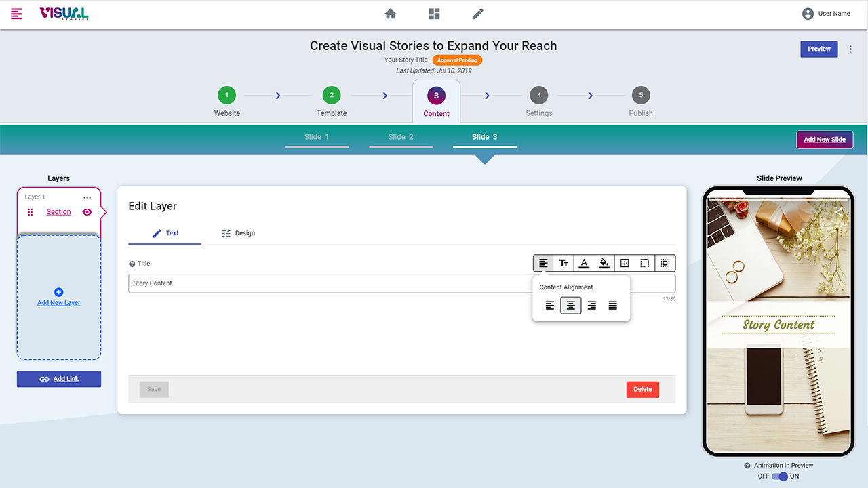Click the Save button
Image resolution: width=868 pixels, height=488 pixels.
154,389
